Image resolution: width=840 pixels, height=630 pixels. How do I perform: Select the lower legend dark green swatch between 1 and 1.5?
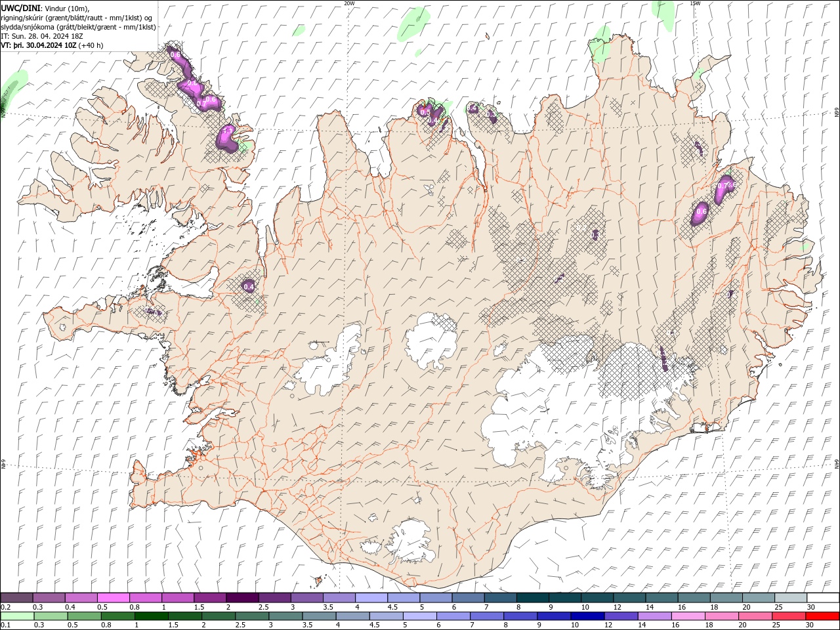[x=151, y=616]
